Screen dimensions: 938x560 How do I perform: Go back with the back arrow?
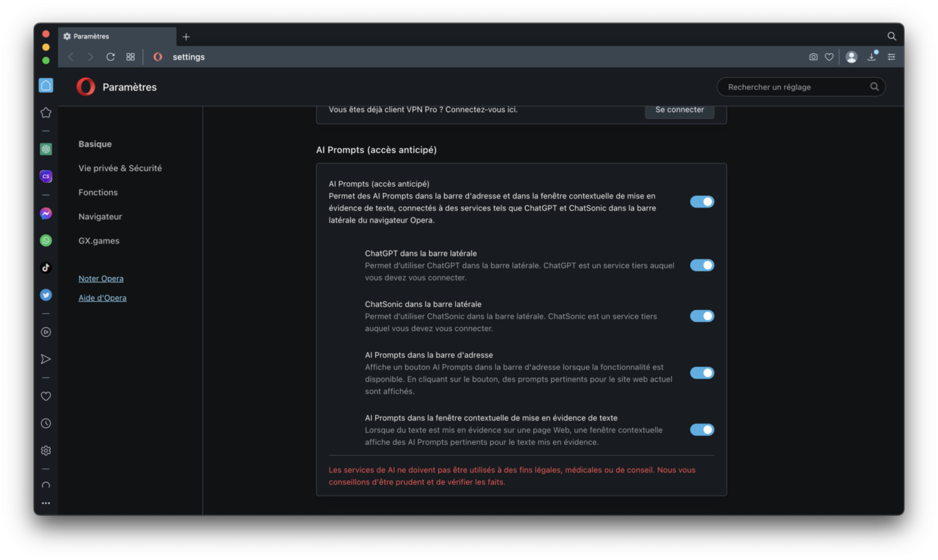(x=71, y=57)
